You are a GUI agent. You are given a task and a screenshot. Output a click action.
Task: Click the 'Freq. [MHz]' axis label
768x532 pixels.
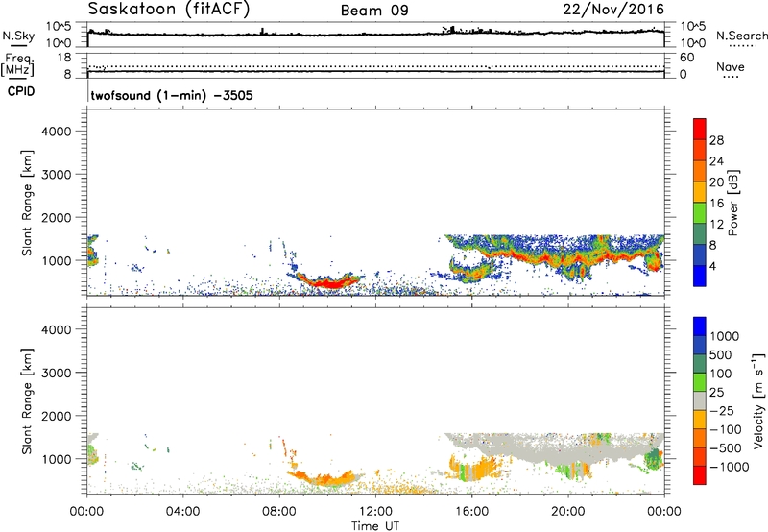click(x=18, y=64)
